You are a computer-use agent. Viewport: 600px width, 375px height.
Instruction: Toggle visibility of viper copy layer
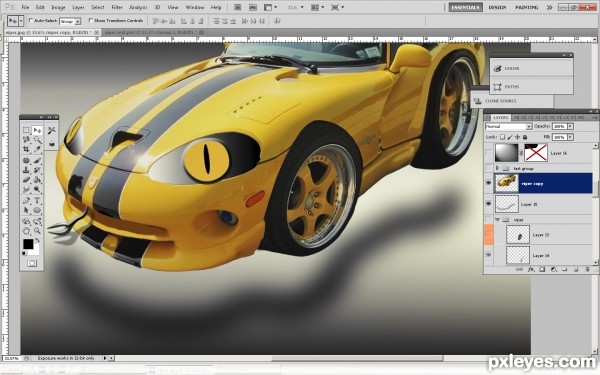point(489,183)
